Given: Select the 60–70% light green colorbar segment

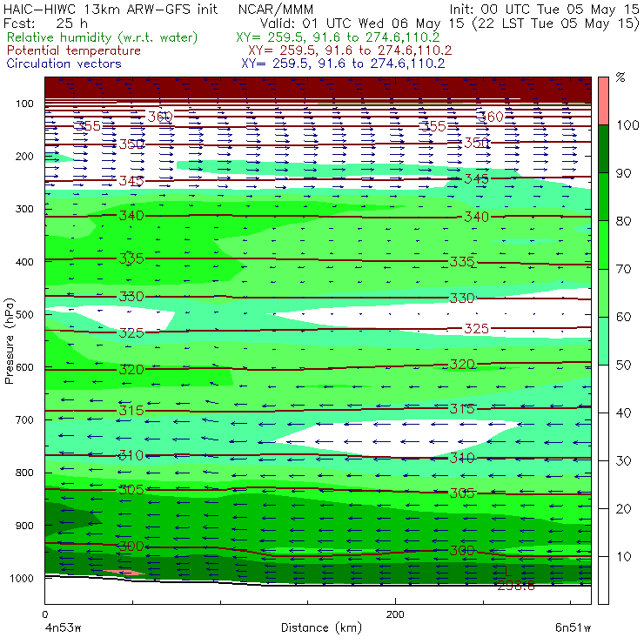Looking at the screenshot, I should [x=603, y=292].
